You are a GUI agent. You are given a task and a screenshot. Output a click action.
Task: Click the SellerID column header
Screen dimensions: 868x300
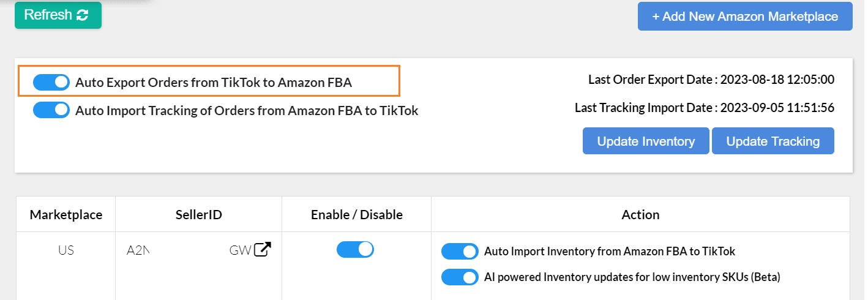click(x=198, y=214)
